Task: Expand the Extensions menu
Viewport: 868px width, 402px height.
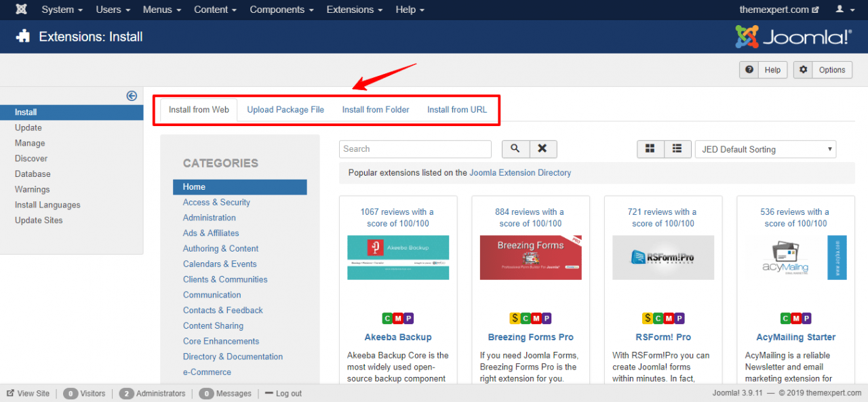Action: [352, 9]
